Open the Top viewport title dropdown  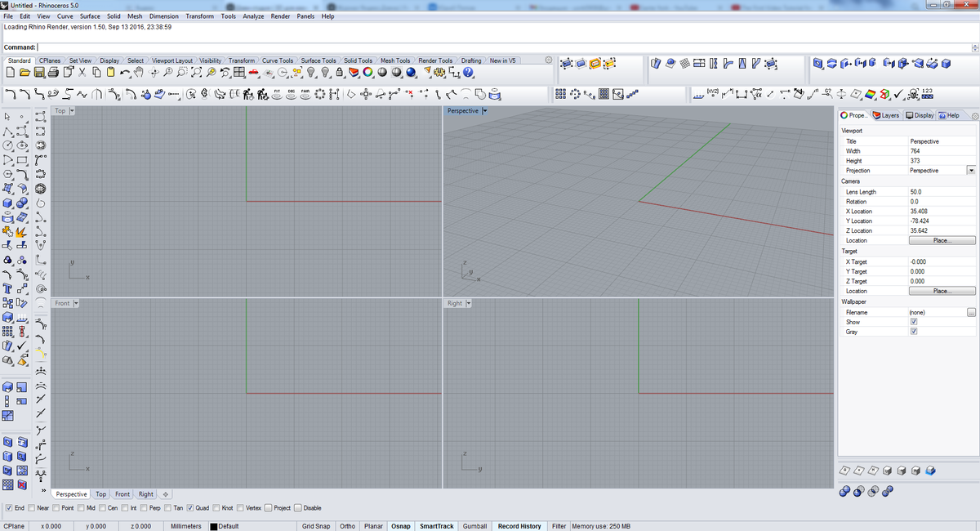[x=72, y=110]
